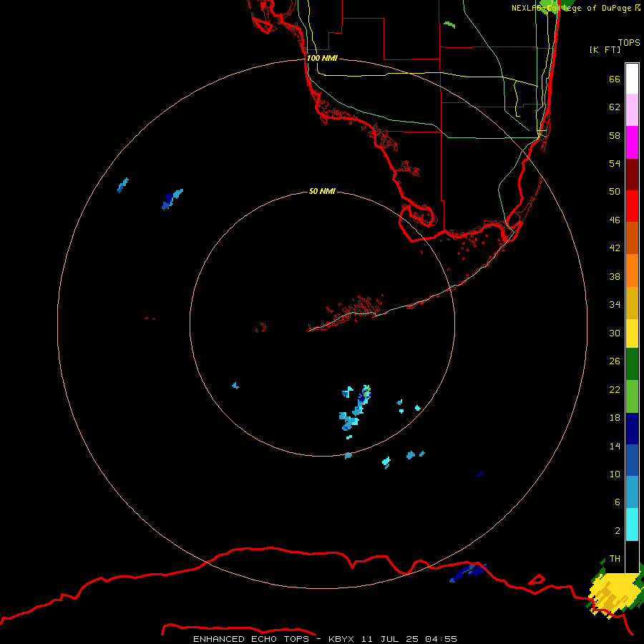The height and width of the screenshot is (644, 644).
Task: Select the cyan swatch in the legend
Action: pos(632,525)
